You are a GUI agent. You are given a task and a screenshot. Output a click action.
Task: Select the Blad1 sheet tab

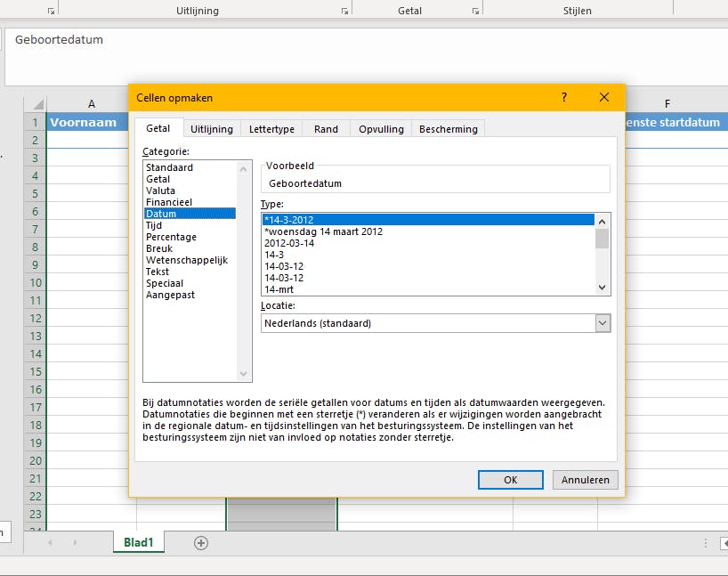(x=138, y=543)
